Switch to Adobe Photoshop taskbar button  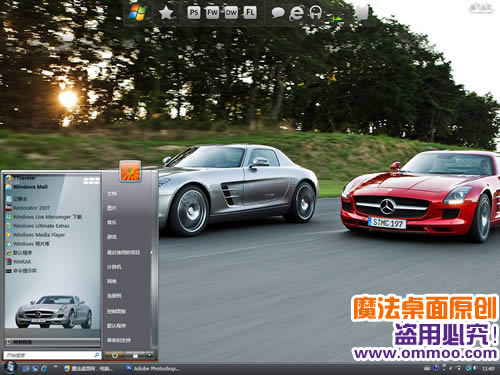[153, 369]
